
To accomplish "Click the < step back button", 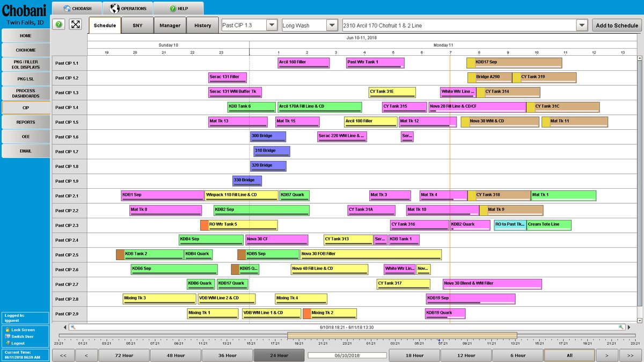I will [86, 355].
